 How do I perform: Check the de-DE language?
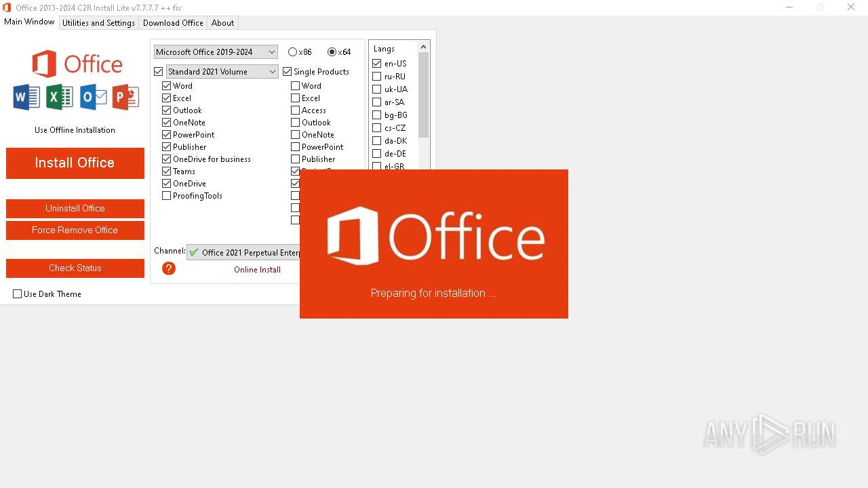[377, 154]
